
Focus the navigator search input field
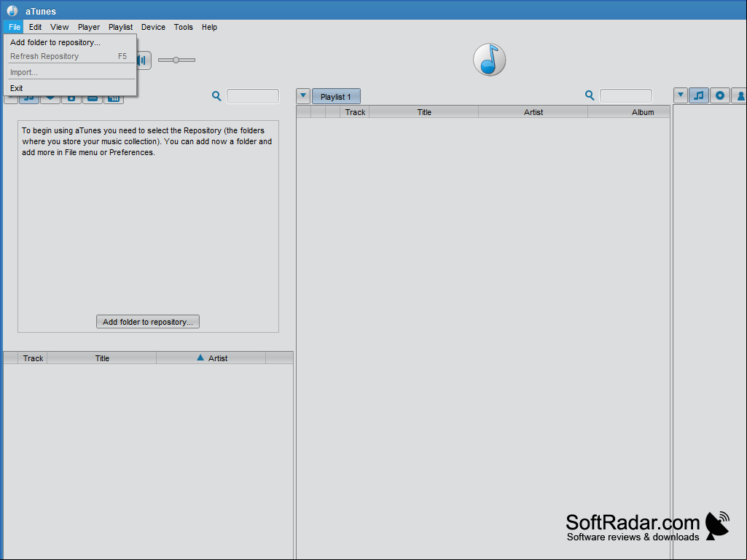(x=252, y=96)
